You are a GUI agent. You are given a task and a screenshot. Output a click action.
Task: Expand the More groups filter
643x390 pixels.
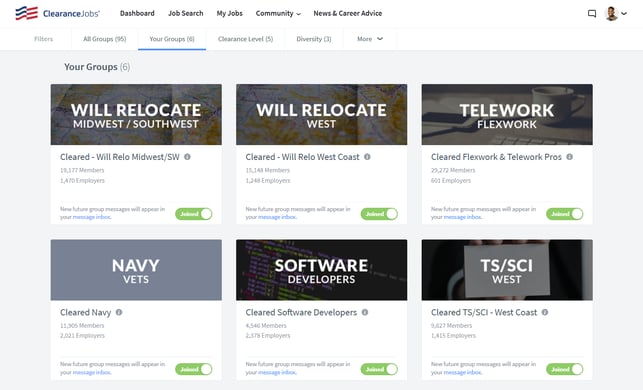[x=370, y=39]
